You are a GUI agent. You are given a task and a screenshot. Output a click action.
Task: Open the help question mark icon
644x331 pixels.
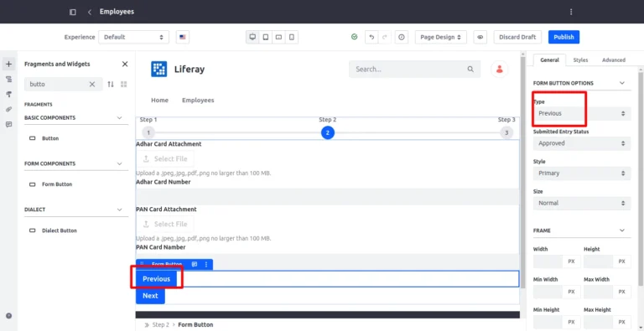coord(9,316)
